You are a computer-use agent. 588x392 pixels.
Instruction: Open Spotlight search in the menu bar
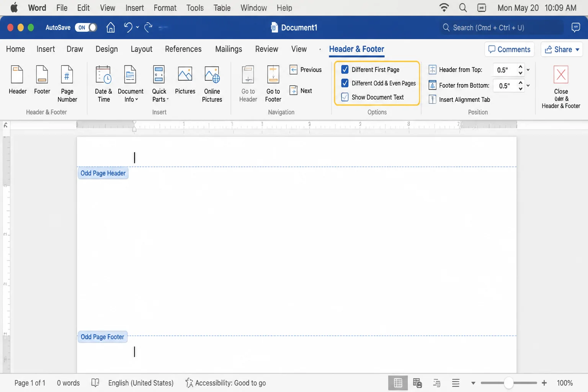463,8
